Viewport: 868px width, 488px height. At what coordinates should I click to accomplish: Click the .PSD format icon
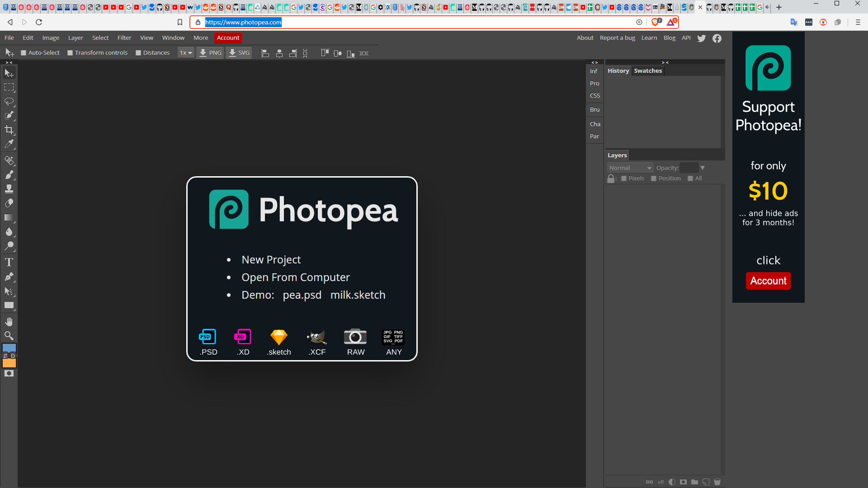point(208,343)
